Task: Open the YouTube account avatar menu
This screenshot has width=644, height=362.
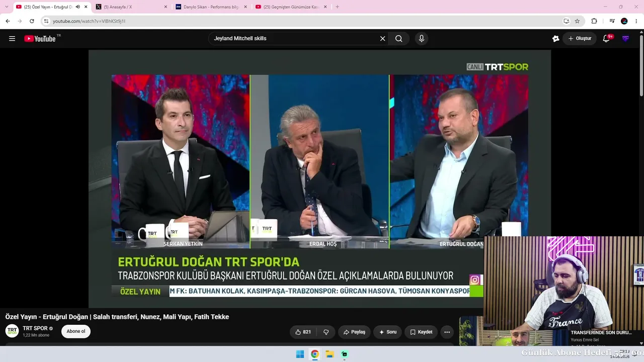Action: [x=625, y=39]
